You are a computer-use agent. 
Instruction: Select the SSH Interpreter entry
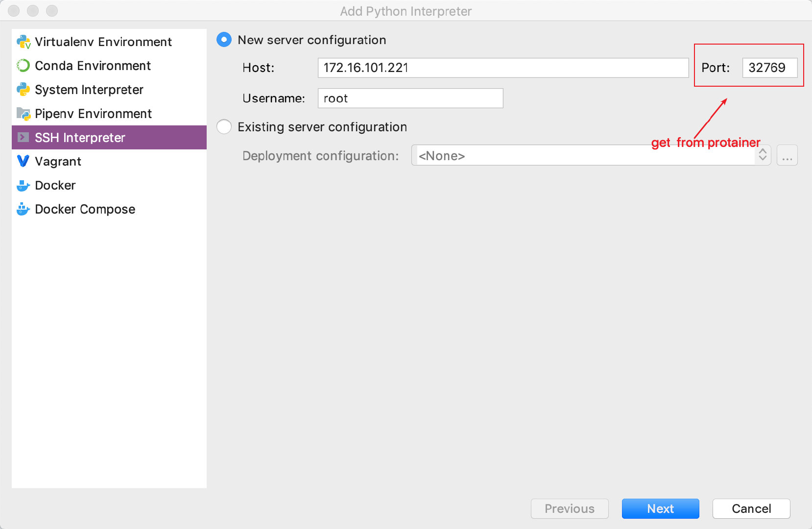point(109,138)
